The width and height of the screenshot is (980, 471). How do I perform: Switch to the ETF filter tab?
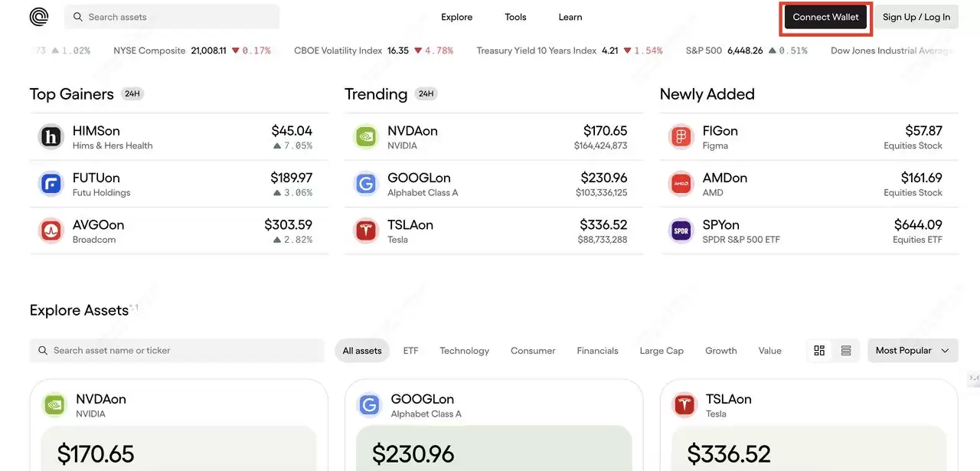410,350
